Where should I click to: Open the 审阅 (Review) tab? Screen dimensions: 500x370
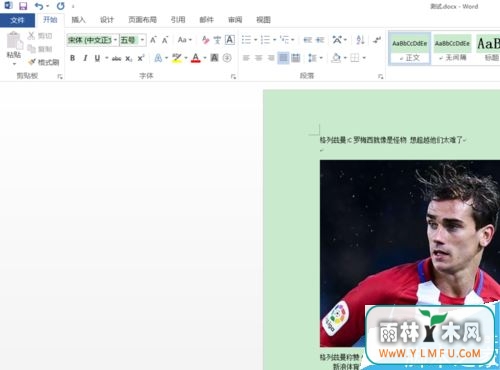coord(235,20)
